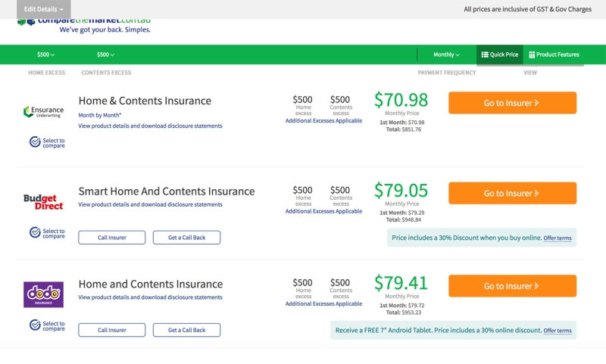The height and width of the screenshot is (364, 606).
Task: Click the Compare the Market site logo
Action: coord(84,23)
